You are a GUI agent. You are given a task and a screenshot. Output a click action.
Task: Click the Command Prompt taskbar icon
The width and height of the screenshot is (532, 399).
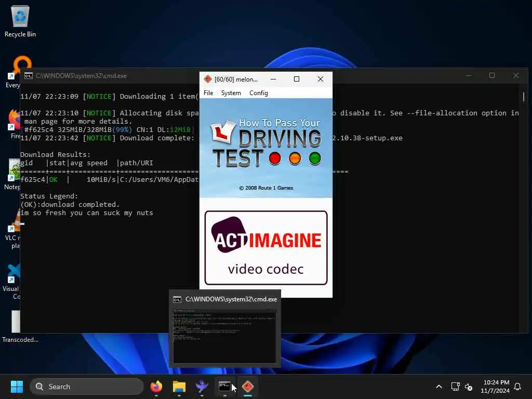click(224, 387)
